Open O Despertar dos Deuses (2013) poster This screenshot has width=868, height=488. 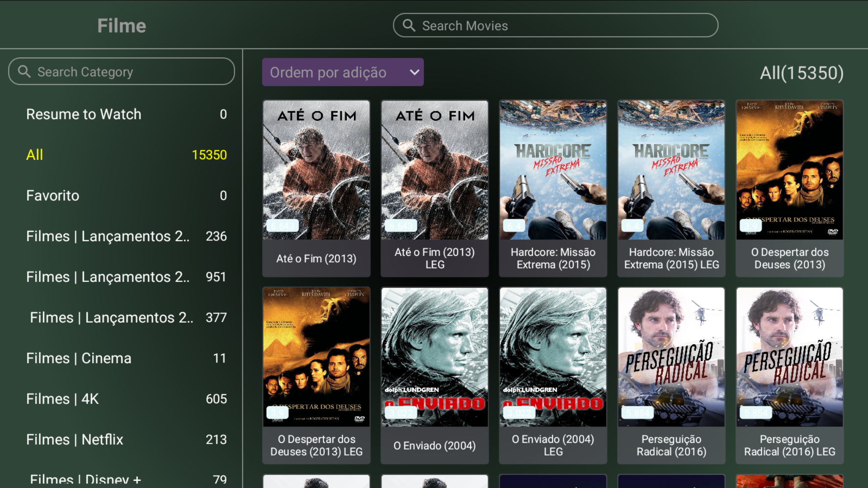coord(789,170)
